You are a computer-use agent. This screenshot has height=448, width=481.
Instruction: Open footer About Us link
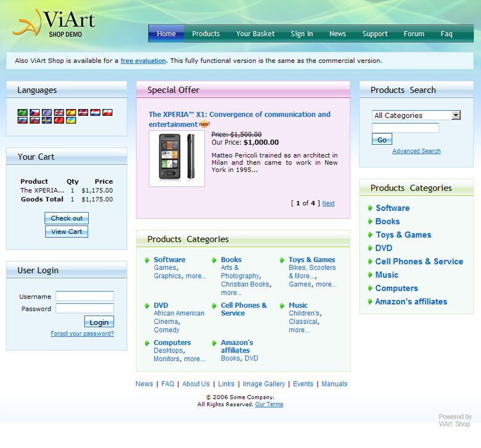tap(196, 384)
